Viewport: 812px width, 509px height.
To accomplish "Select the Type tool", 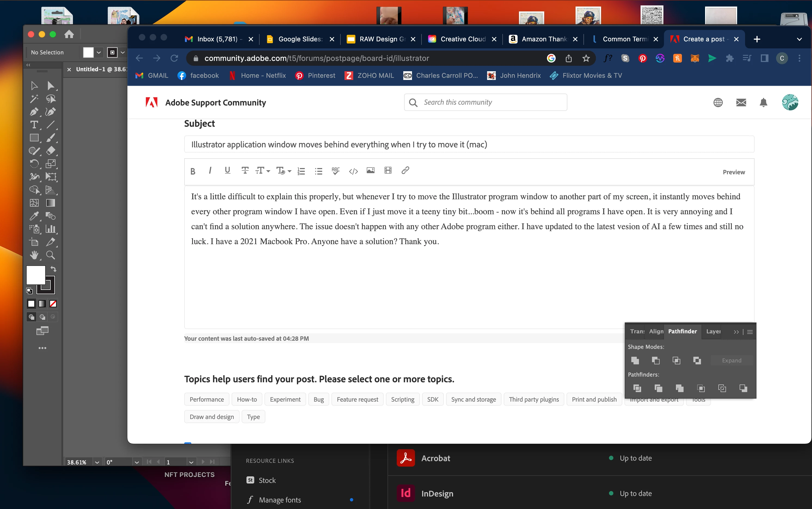I will (x=34, y=125).
